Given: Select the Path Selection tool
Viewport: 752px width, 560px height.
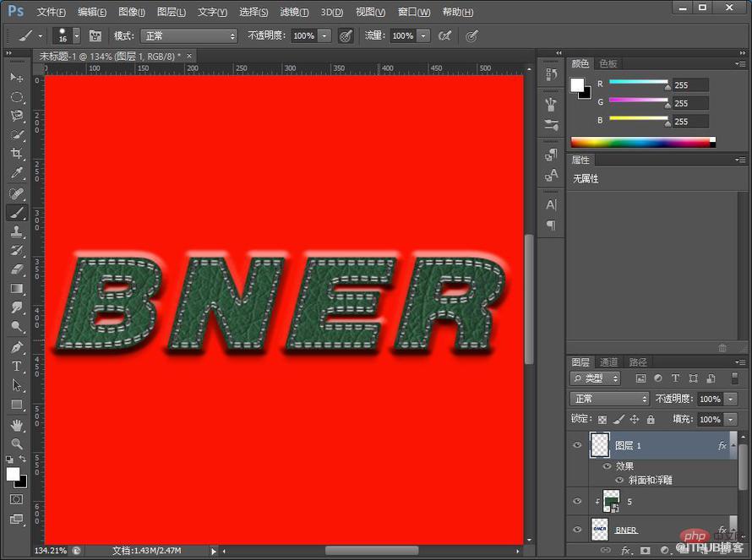Looking at the screenshot, I should tap(17, 385).
